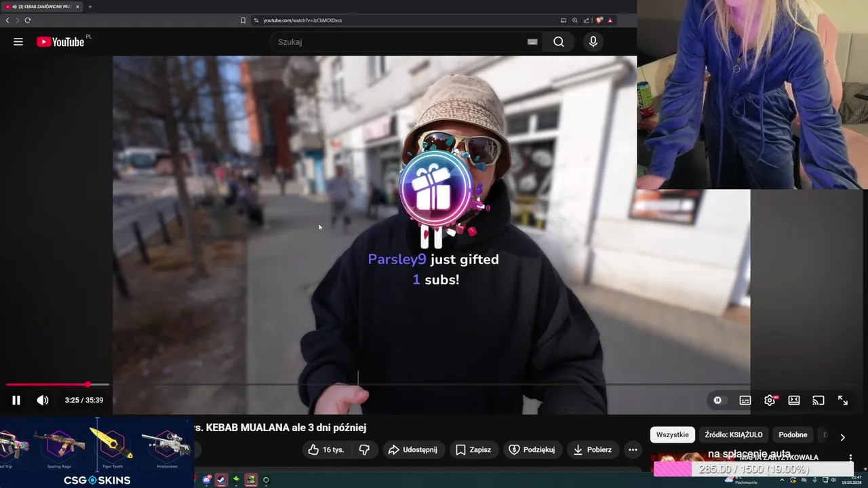
Task: Pause the video with player control
Action: [16, 400]
